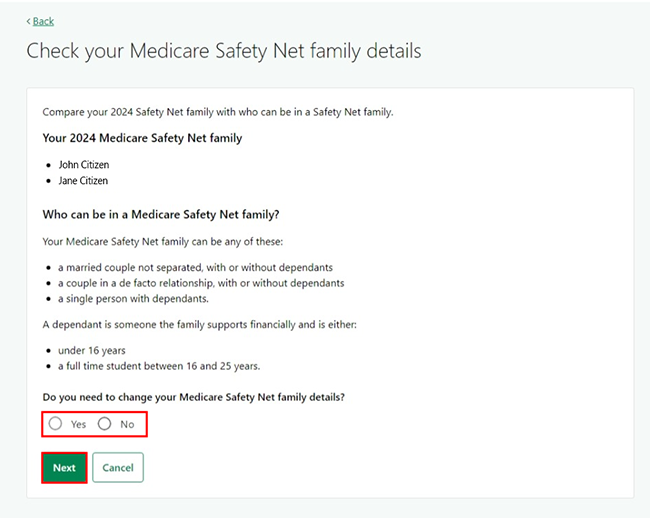Viewport: 650px width, 518px height.
Task: Click the full time student bullet
Action: 158,366
